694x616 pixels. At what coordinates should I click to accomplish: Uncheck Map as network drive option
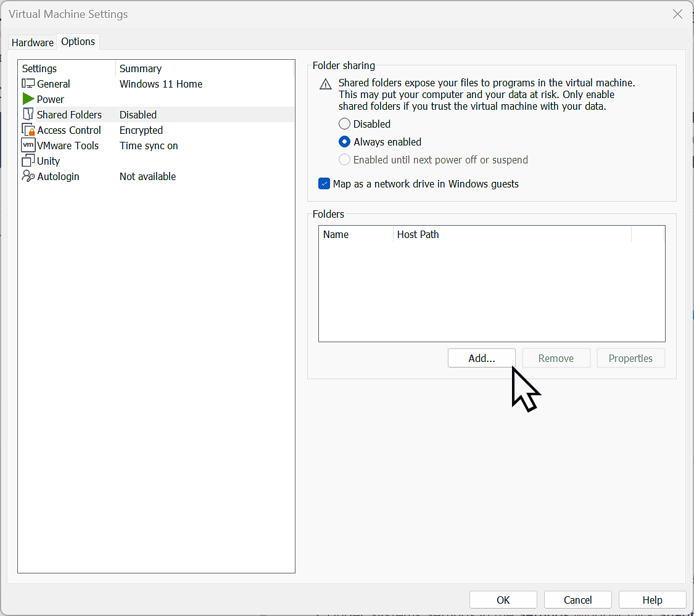coord(324,183)
